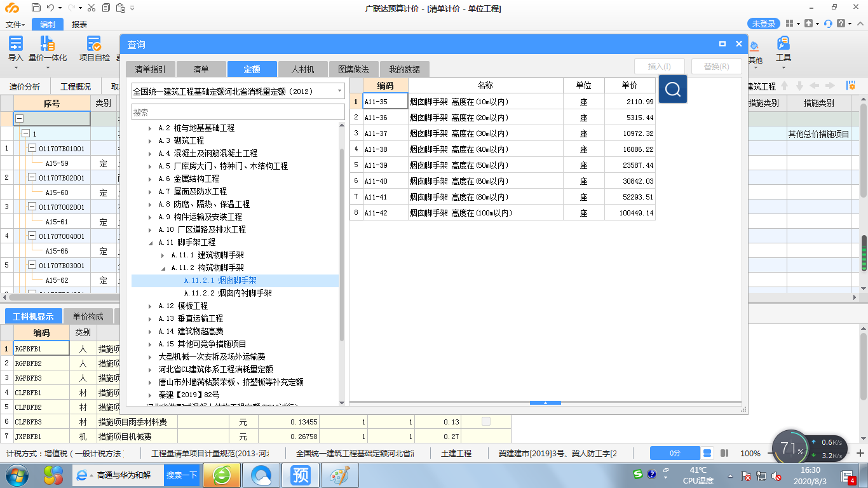Click the save icon in title bar

click(x=36, y=8)
